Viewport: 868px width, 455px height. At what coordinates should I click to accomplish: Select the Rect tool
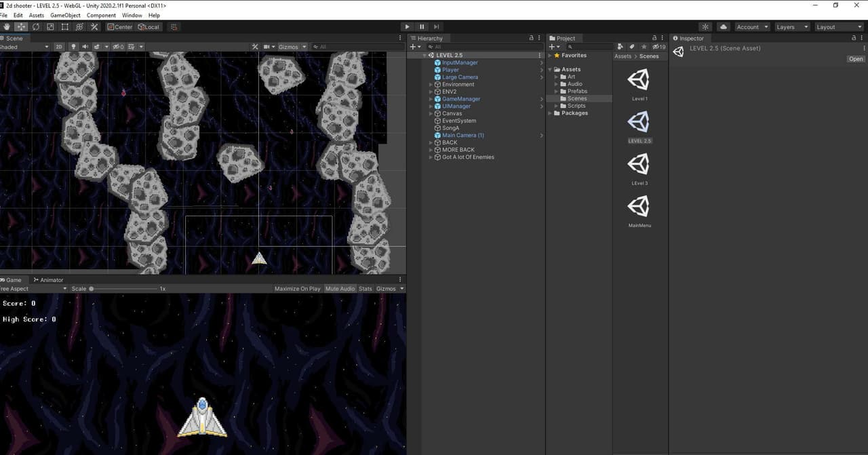click(x=64, y=27)
